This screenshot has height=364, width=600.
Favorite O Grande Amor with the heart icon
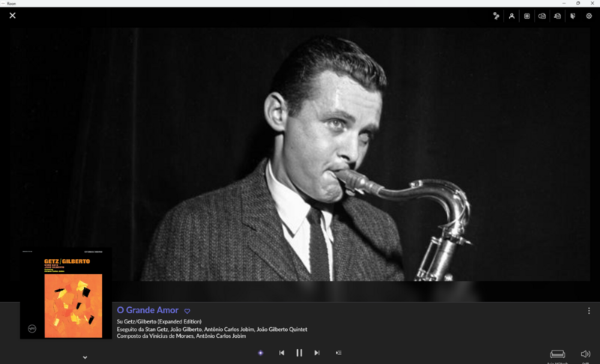pos(187,311)
